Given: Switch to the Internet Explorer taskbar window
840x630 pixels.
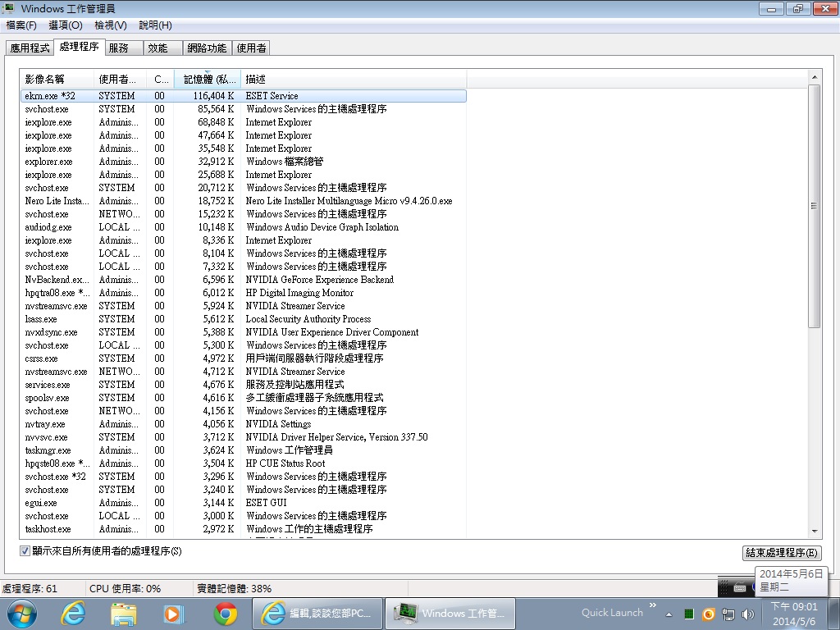Looking at the screenshot, I should [x=317, y=614].
